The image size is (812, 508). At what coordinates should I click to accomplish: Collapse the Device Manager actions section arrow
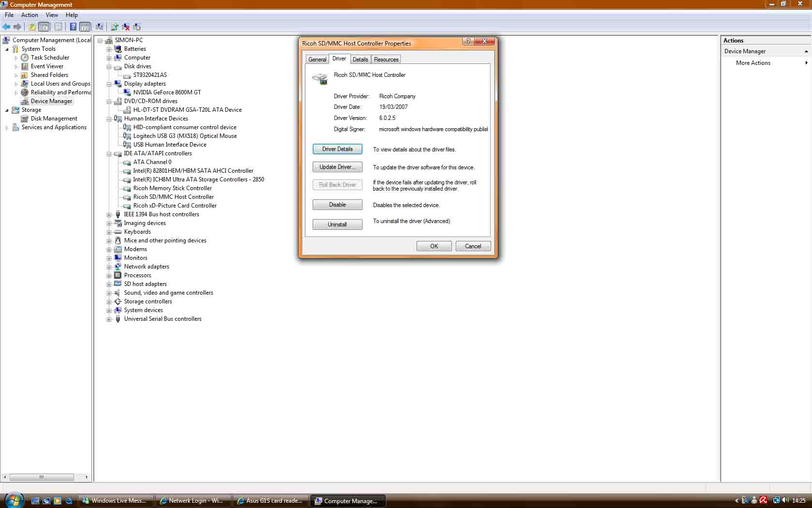coord(806,51)
